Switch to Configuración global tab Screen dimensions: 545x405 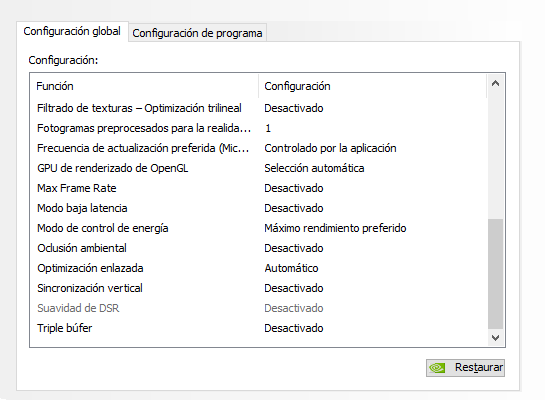(x=72, y=31)
